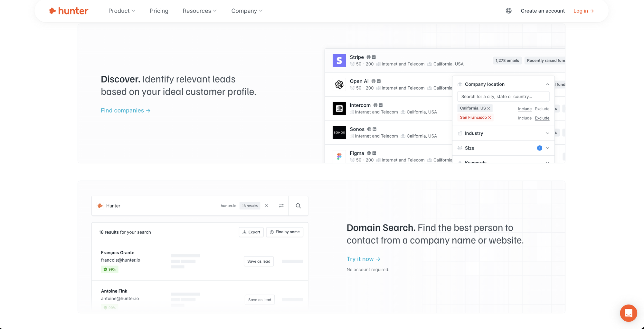The image size is (644, 329).
Task: Open the Company dropdown menu
Action: coord(247,11)
